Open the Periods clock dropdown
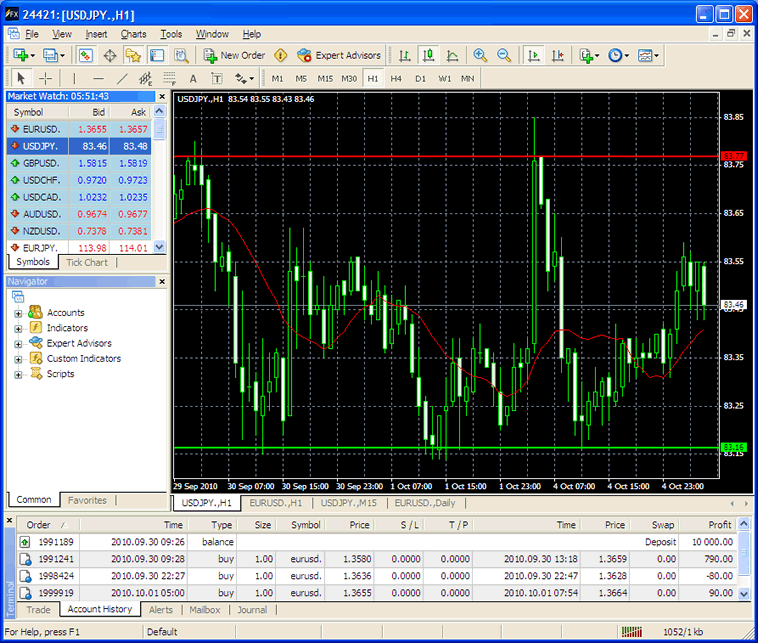This screenshot has height=643, width=758. tap(618, 56)
